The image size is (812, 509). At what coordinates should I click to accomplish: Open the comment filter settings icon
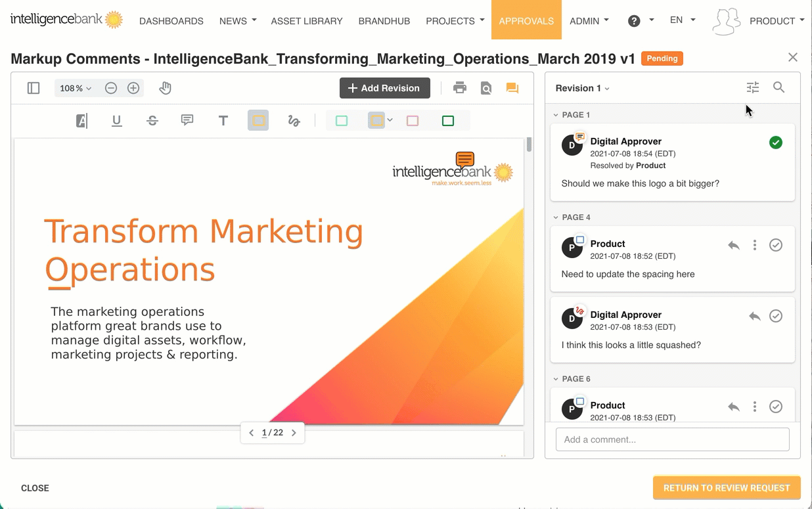click(753, 87)
